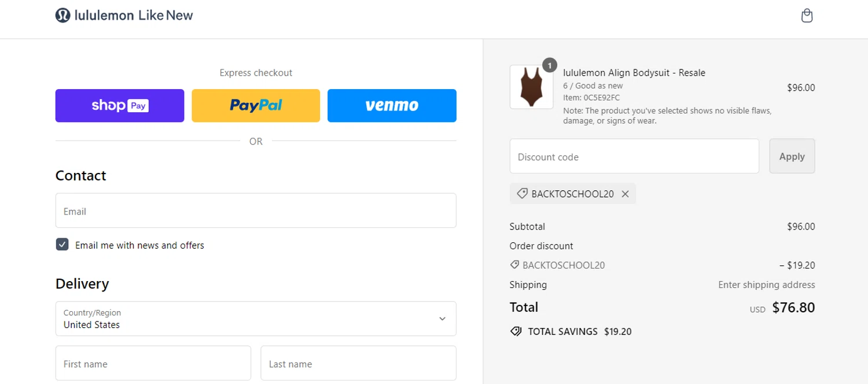Choose PayPal express checkout
Screen dimensions: 868x384
point(256,105)
